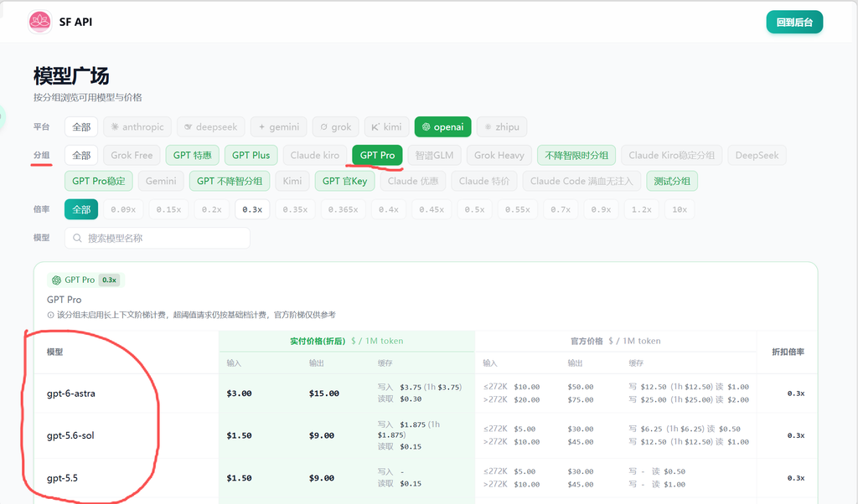Click the $15.00 output price for gpt-6-astra
The width and height of the screenshot is (858, 504).
[324, 393]
